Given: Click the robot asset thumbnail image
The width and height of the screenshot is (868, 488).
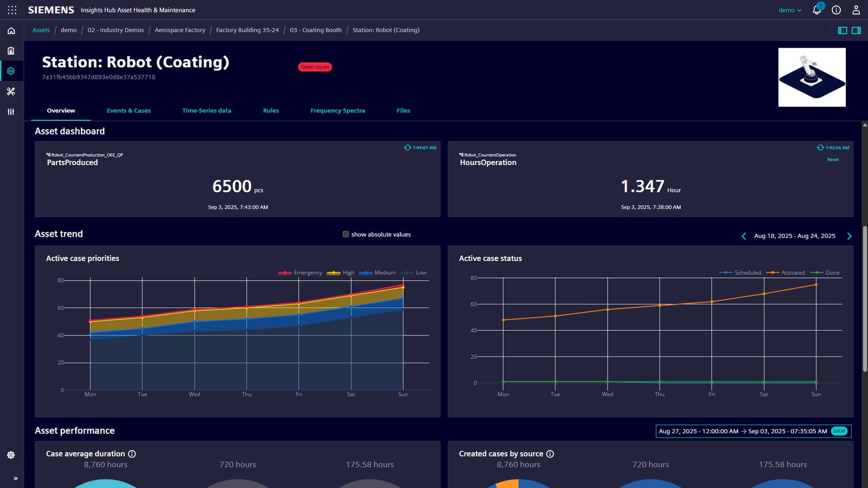Looking at the screenshot, I should tap(812, 77).
